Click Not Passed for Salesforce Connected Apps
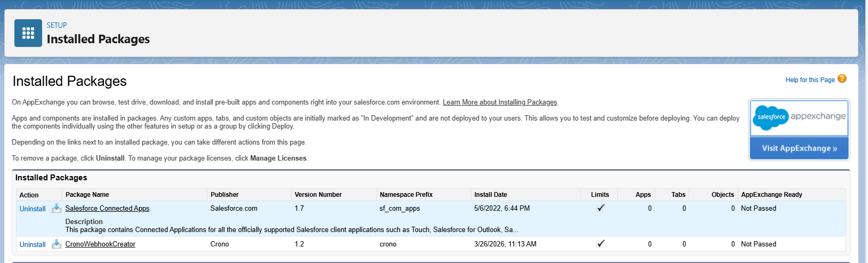 [x=758, y=209]
